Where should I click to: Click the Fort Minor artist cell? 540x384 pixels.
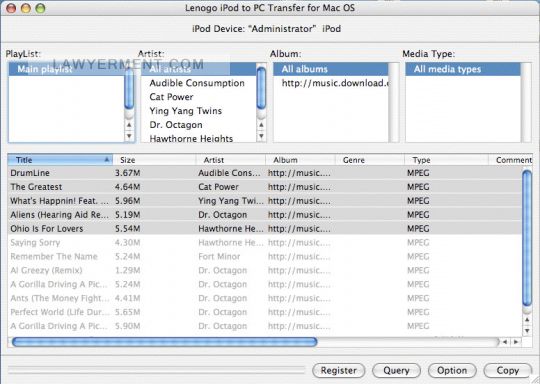pyautogui.click(x=219, y=257)
